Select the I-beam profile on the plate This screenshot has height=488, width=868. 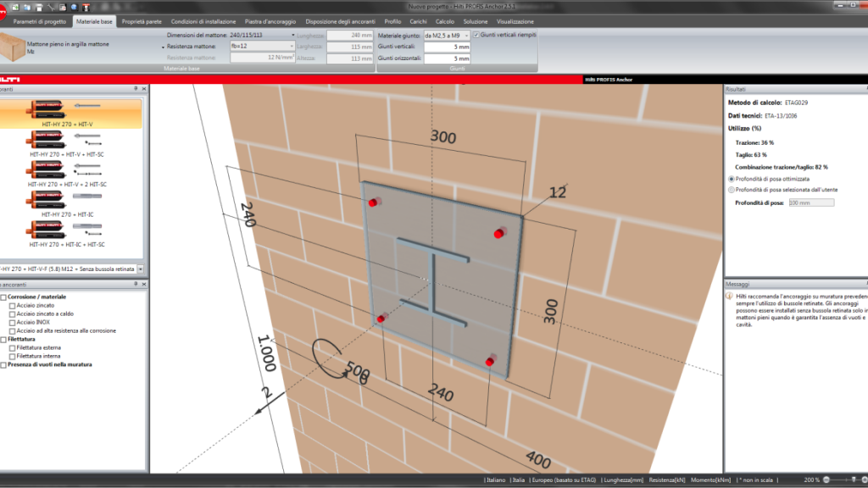433,282
